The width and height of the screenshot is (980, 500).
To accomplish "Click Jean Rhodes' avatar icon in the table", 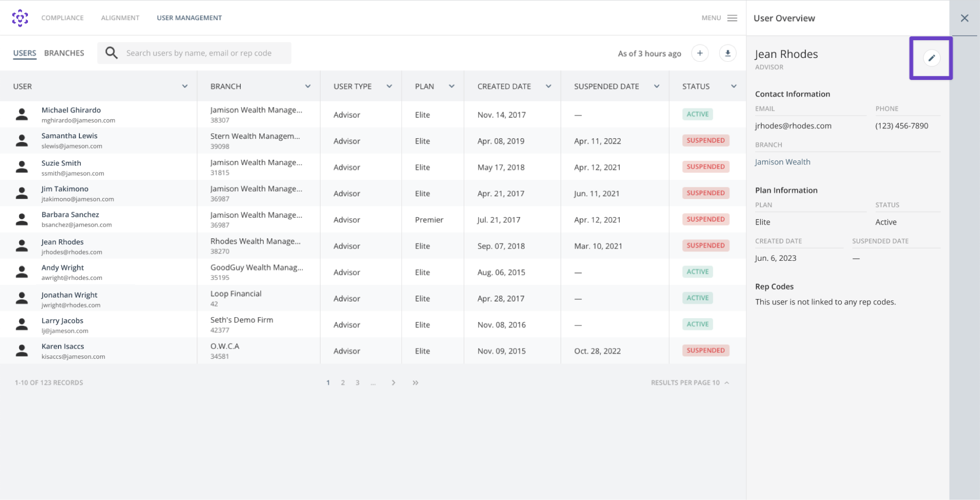I will point(22,245).
